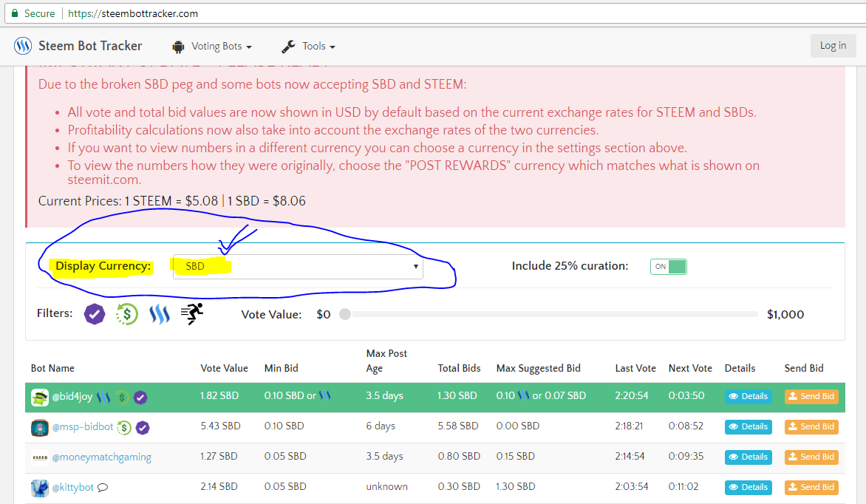Click the Vote Value column header

coord(224,368)
